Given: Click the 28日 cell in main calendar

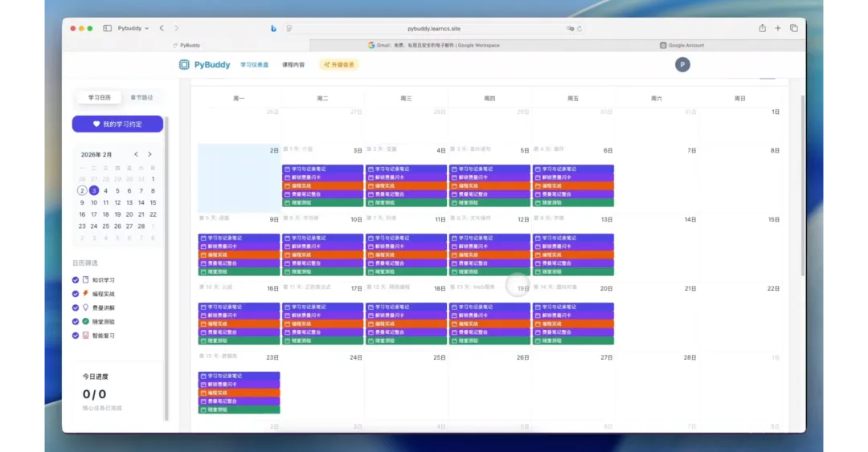Looking at the screenshot, I should click(x=657, y=386).
